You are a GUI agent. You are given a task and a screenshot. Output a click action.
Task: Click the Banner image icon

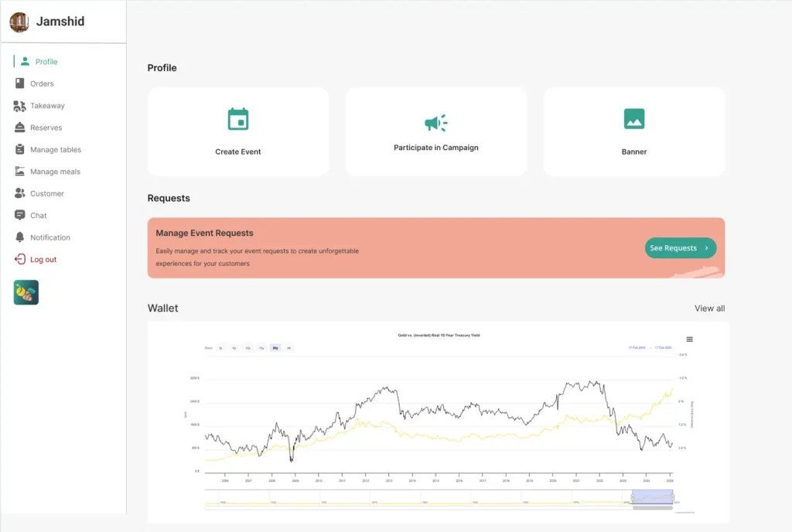pos(634,119)
